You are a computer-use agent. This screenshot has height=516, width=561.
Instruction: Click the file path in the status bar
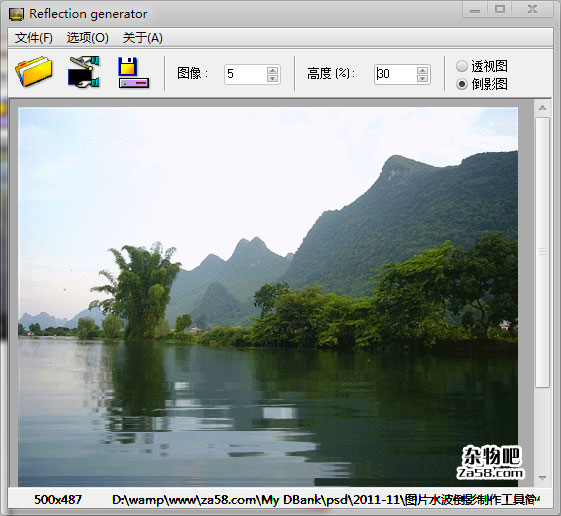tap(326, 499)
